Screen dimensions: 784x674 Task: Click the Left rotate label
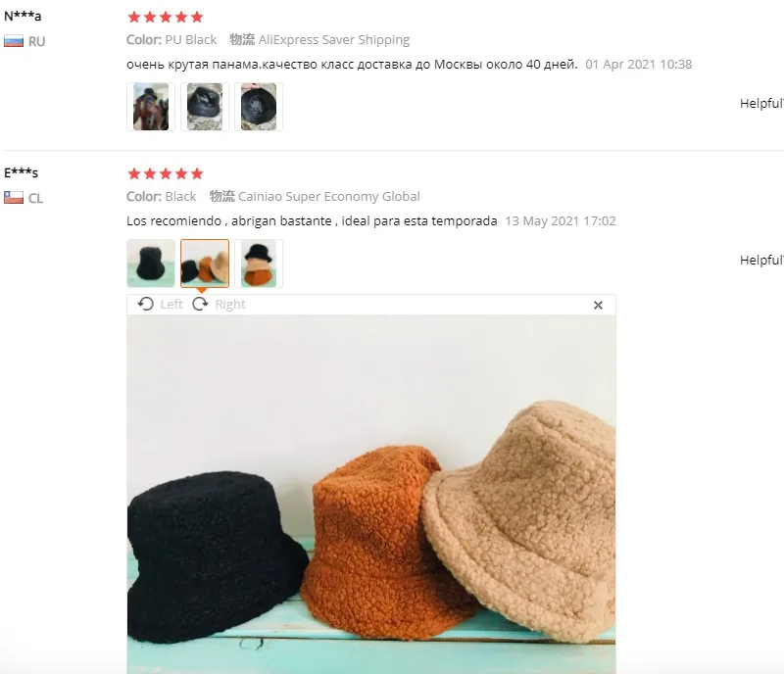[x=171, y=304]
